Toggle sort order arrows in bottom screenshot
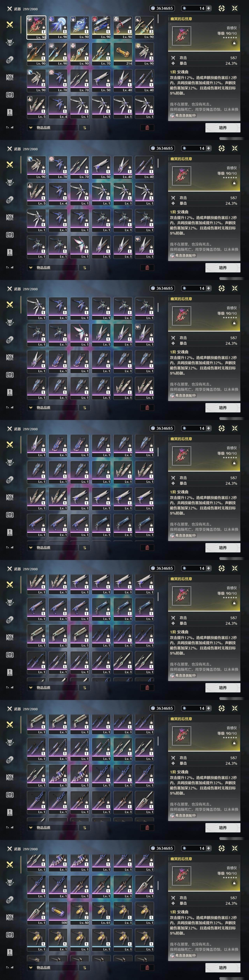Image resolution: width=249 pixels, height=980 pixels. [84, 967]
